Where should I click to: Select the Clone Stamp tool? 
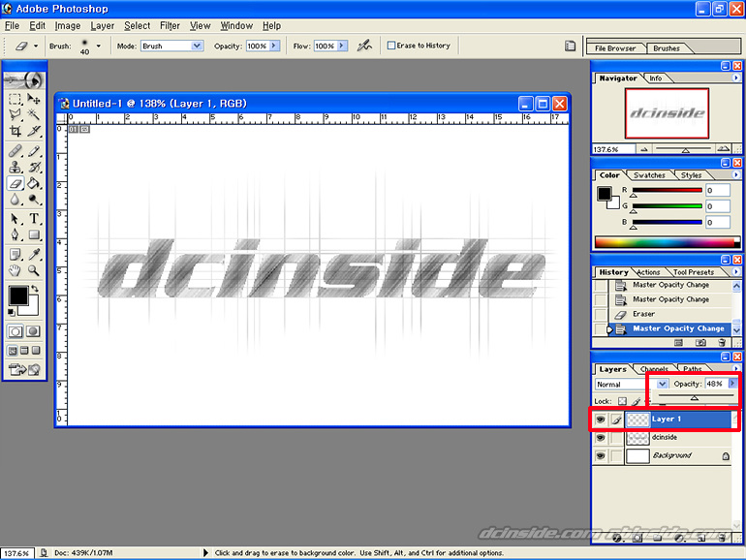pos(16,167)
